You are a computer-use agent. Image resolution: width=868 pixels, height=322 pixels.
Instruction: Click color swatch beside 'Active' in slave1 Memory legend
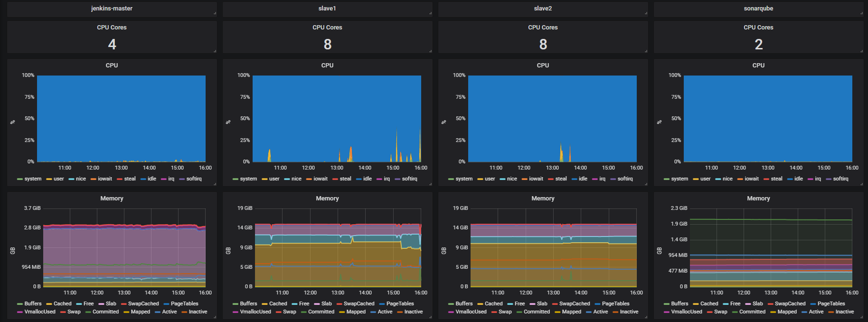pyautogui.click(x=373, y=312)
